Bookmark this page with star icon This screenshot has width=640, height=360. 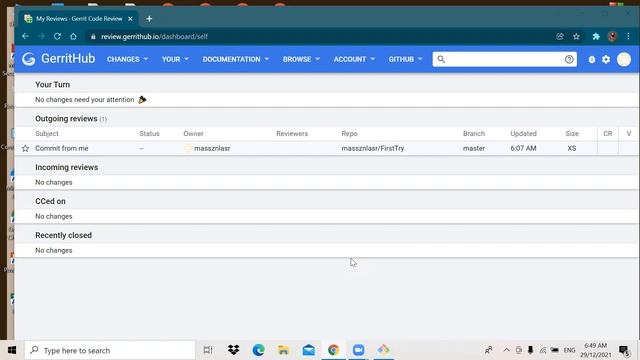coord(576,36)
